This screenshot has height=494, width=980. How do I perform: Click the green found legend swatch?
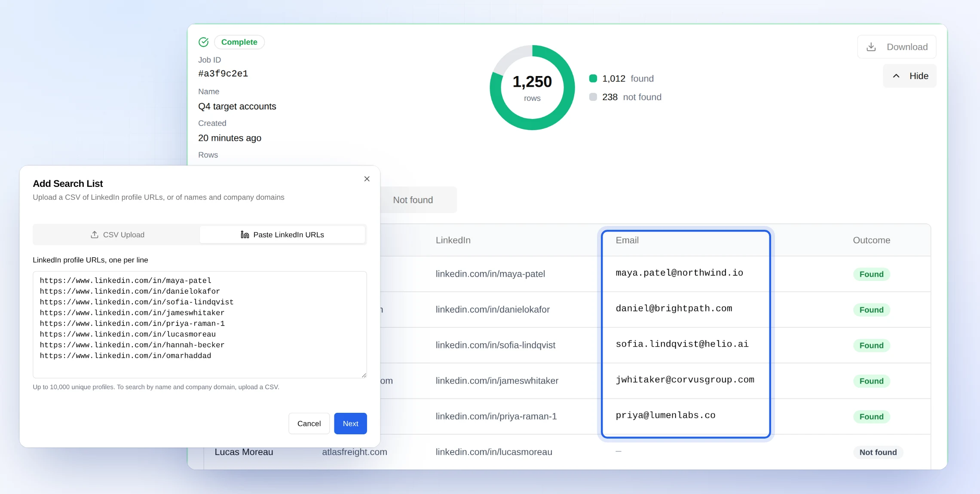[x=593, y=78]
